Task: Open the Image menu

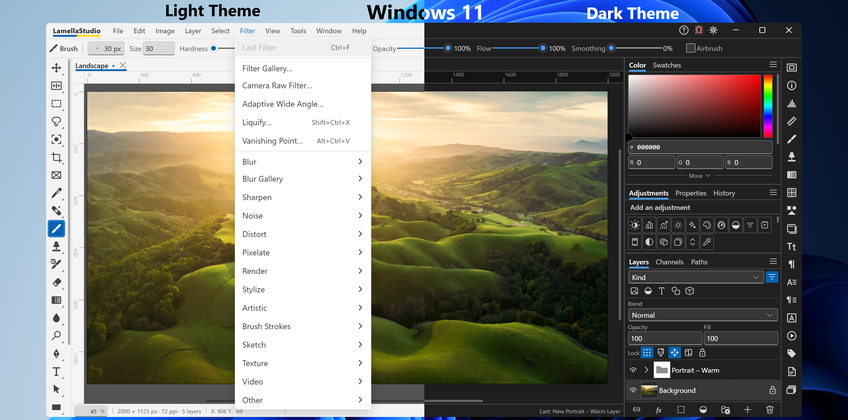Action: pyautogui.click(x=165, y=31)
